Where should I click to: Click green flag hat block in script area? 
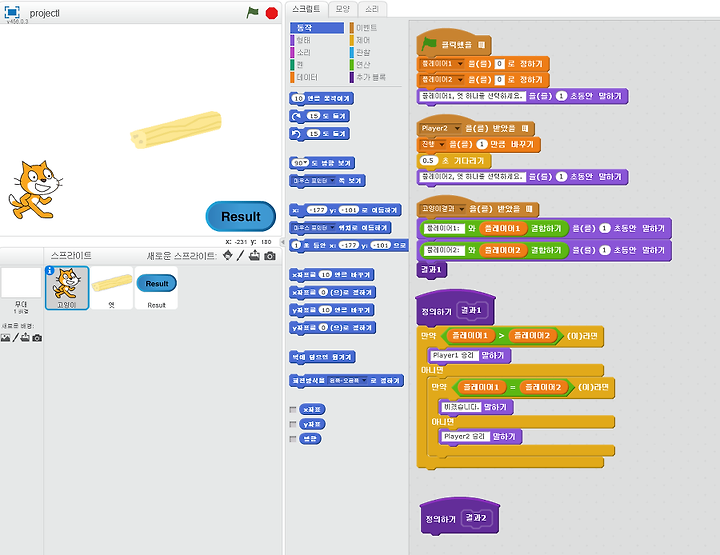(x=454, y=45)
